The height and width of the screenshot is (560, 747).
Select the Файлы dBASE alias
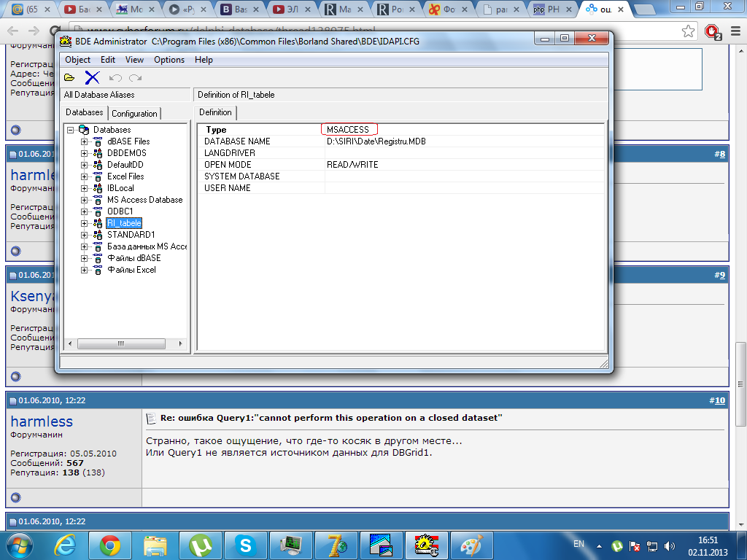(134, 258)
